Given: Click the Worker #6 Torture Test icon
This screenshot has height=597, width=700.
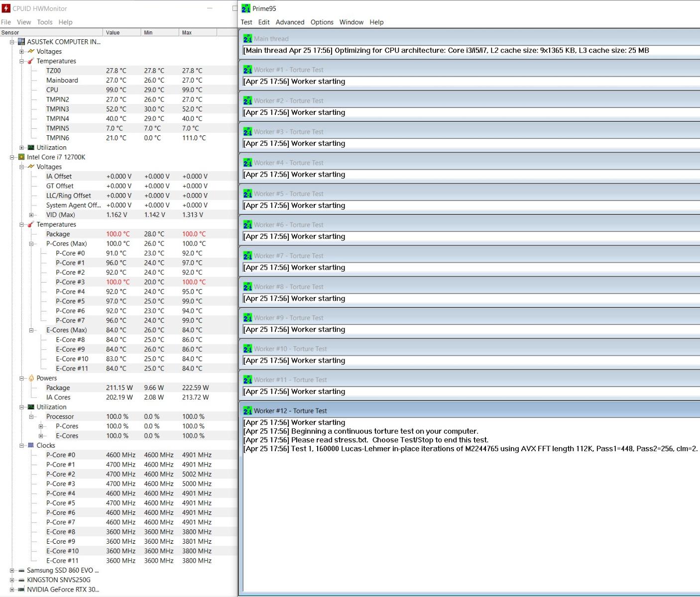Looking at the screenshot, I should coord(248,224).
